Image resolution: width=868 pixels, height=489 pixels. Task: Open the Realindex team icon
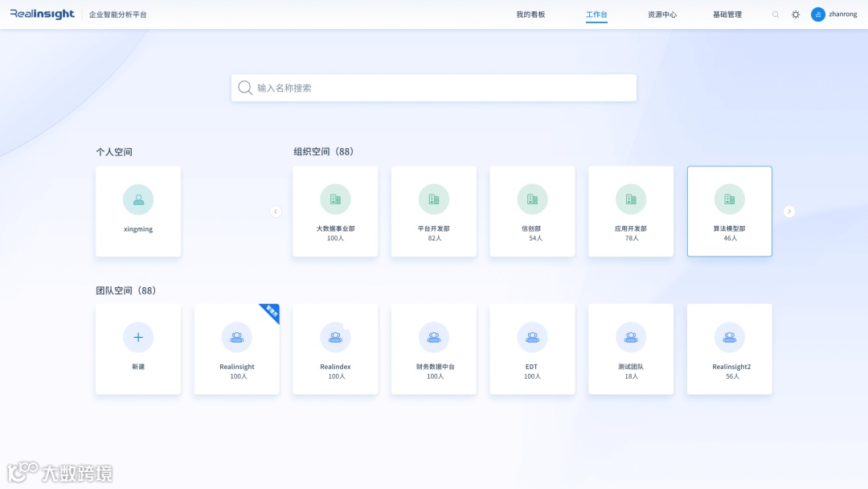tap(335, 337)
